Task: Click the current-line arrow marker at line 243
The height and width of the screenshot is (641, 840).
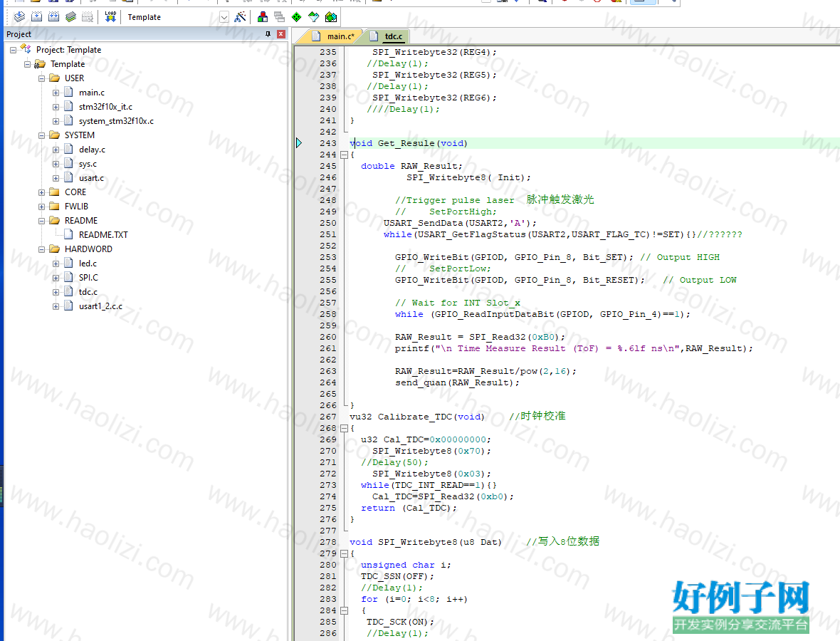Action: [299, 143]
